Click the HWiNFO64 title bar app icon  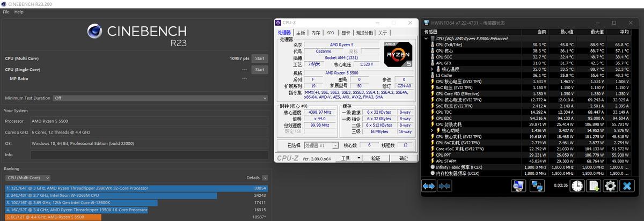coord(426,23)
